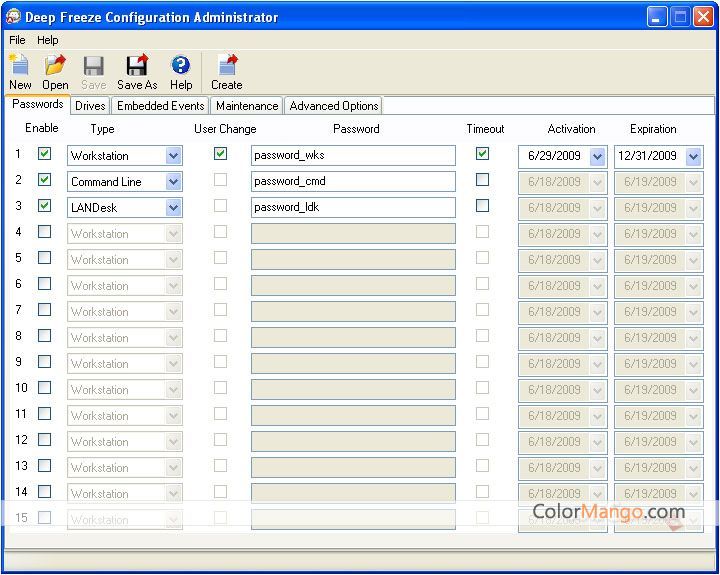The height and width of the screenshot is (575, 720).
Task: Click the Deep Freeze title bar icon
Action: 14,17
